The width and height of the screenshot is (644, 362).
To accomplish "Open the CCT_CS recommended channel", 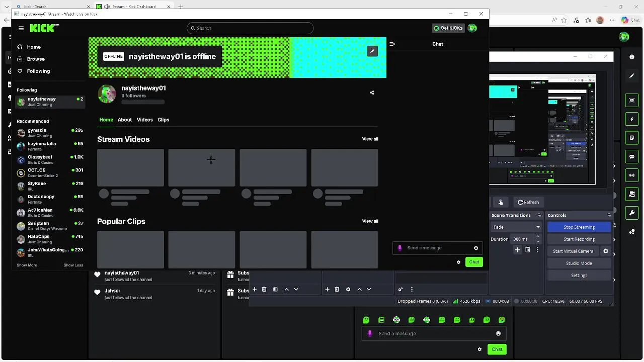I will [50, 172].
